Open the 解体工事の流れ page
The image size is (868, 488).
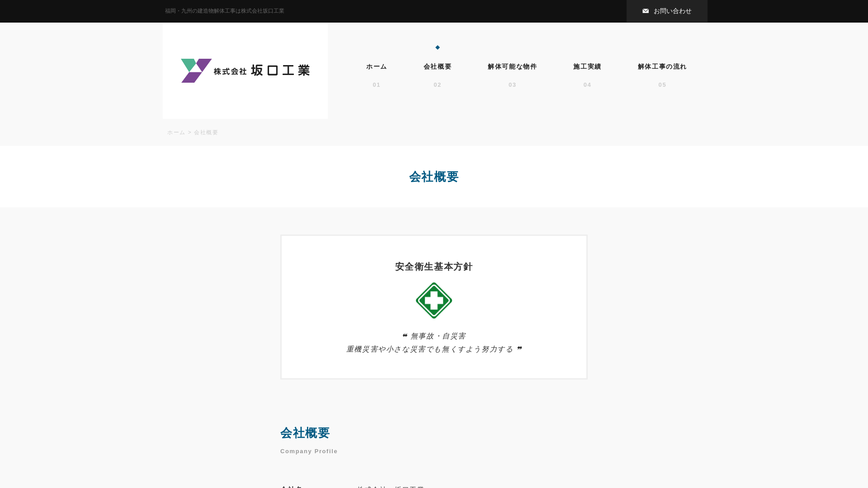662,66
